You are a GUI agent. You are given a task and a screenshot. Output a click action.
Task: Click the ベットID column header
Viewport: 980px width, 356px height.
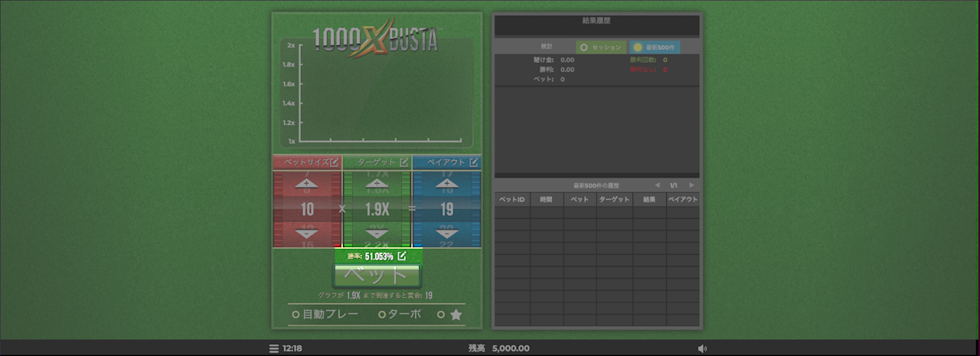512,199
